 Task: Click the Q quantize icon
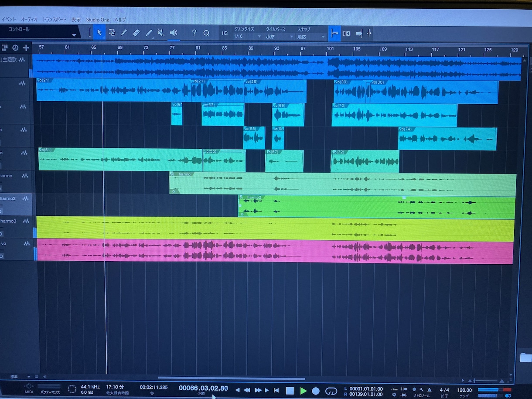[206, 33]
